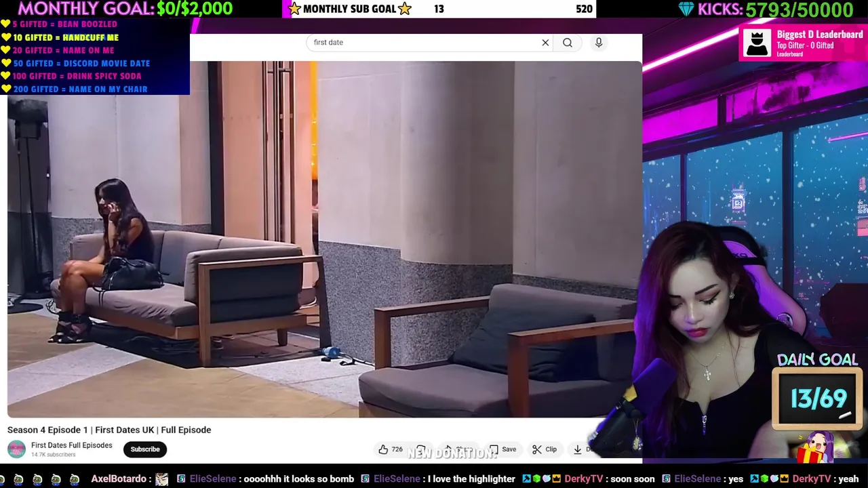Screen dimensions: 868x488
Task: Save the video to a playlist
Action: click(x=502, y=449)
